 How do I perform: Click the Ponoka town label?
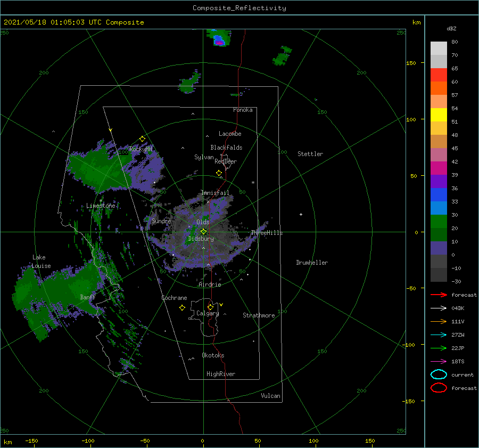(243, 110)
